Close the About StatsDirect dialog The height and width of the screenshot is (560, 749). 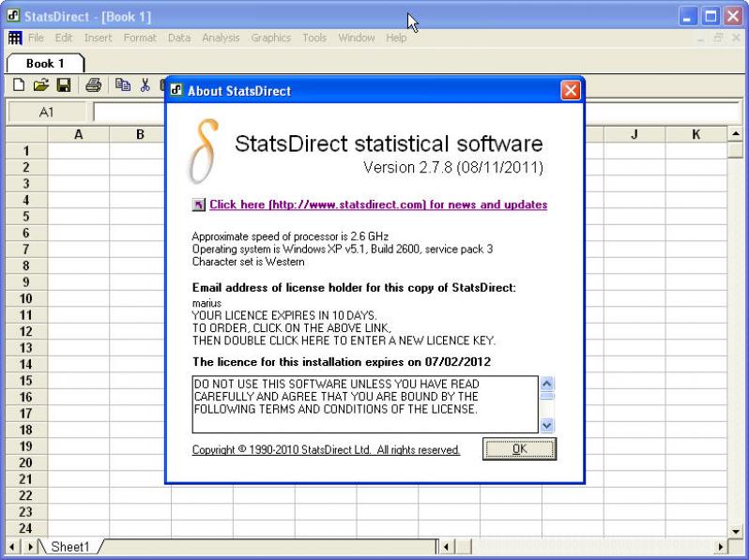point(571,90)
